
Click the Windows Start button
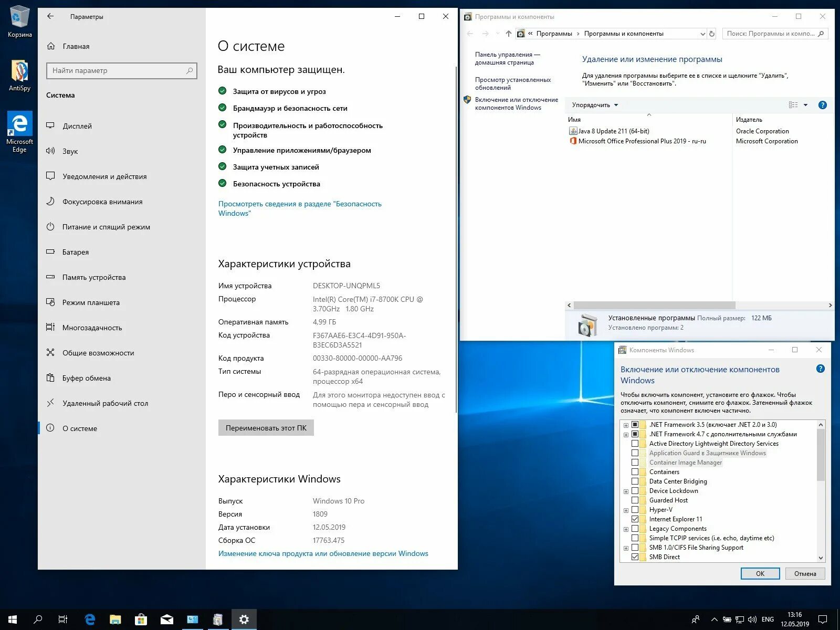[13, 619]
